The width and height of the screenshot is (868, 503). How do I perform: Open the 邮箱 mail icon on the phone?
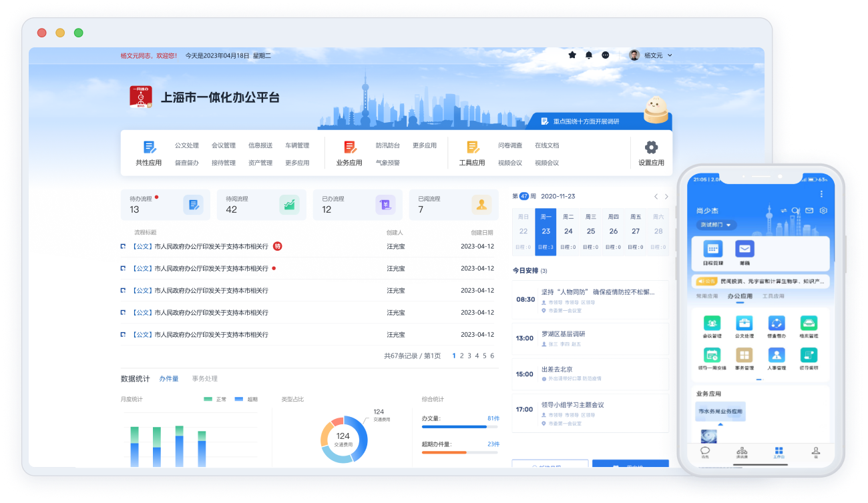(744, 248)
